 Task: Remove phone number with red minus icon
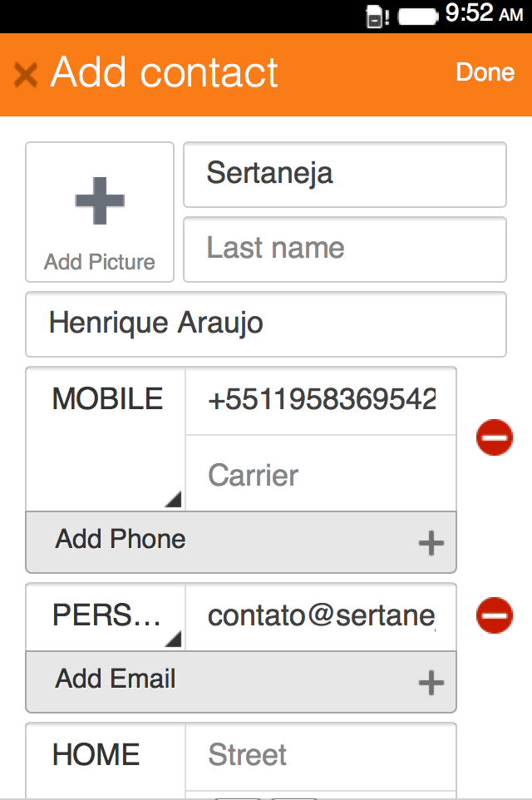[495, 437]
